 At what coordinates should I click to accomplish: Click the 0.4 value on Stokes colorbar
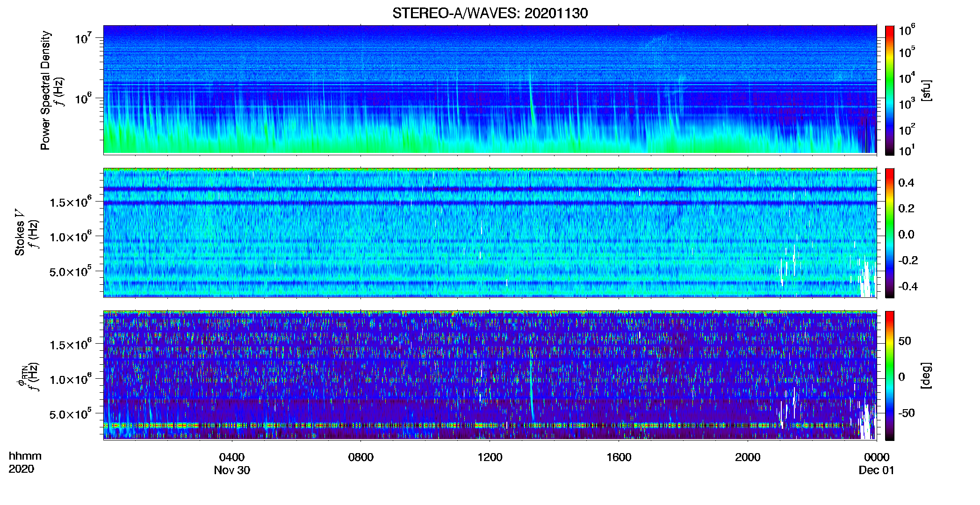point(906,183)
